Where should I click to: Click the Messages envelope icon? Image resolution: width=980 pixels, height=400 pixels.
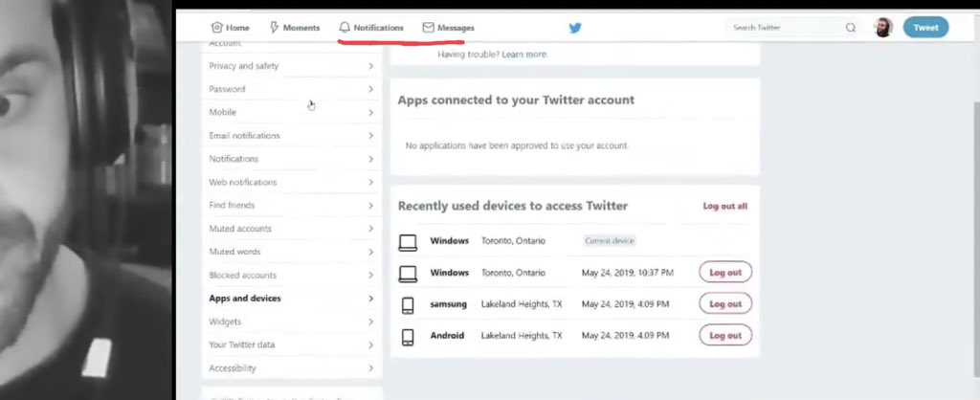428,28
